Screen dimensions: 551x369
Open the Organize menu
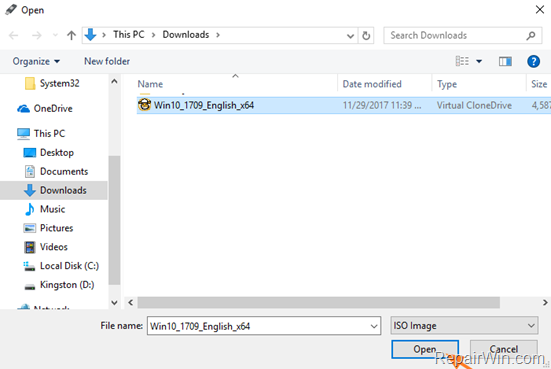coord(36,62)
